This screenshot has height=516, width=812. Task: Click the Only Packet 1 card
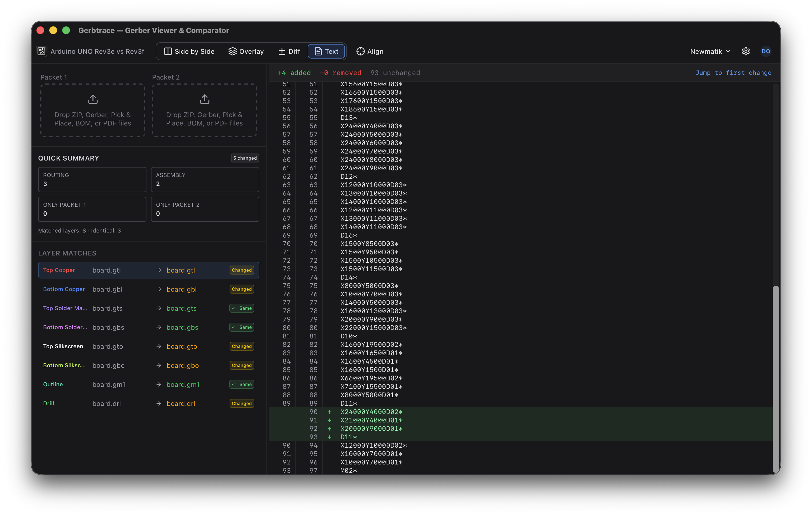point(92,209)
